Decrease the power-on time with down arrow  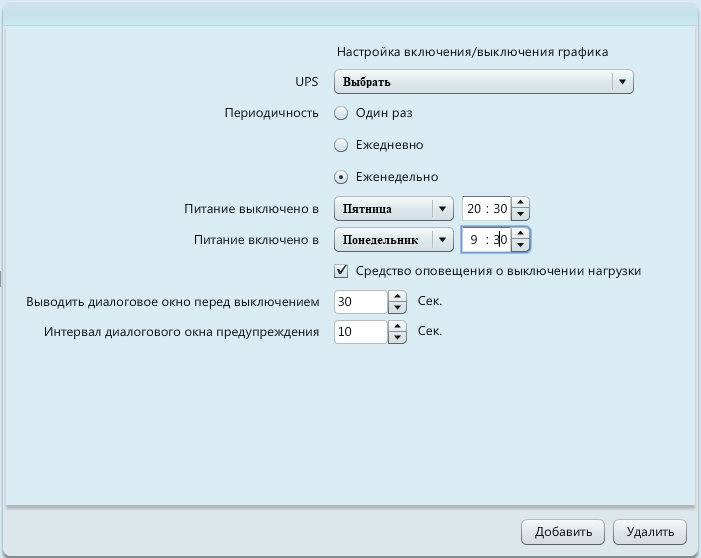[x=520, y=246]
